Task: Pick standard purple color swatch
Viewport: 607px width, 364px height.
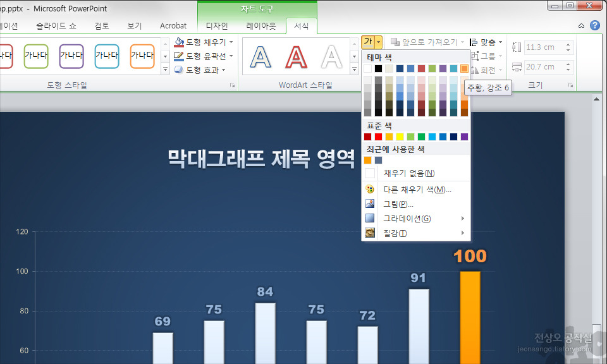Action: click(464, 136)
